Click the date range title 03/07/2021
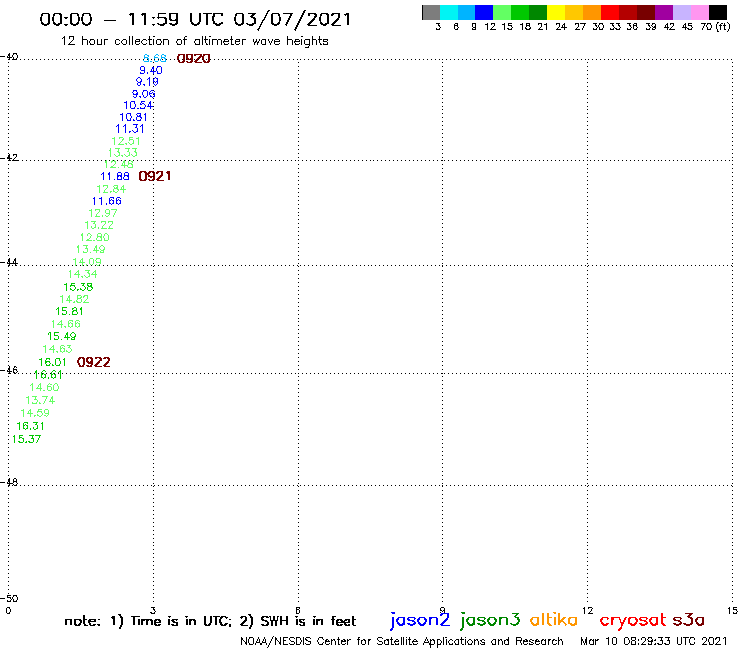This screenshot has width=740, height=650. (x=195, y=19)
